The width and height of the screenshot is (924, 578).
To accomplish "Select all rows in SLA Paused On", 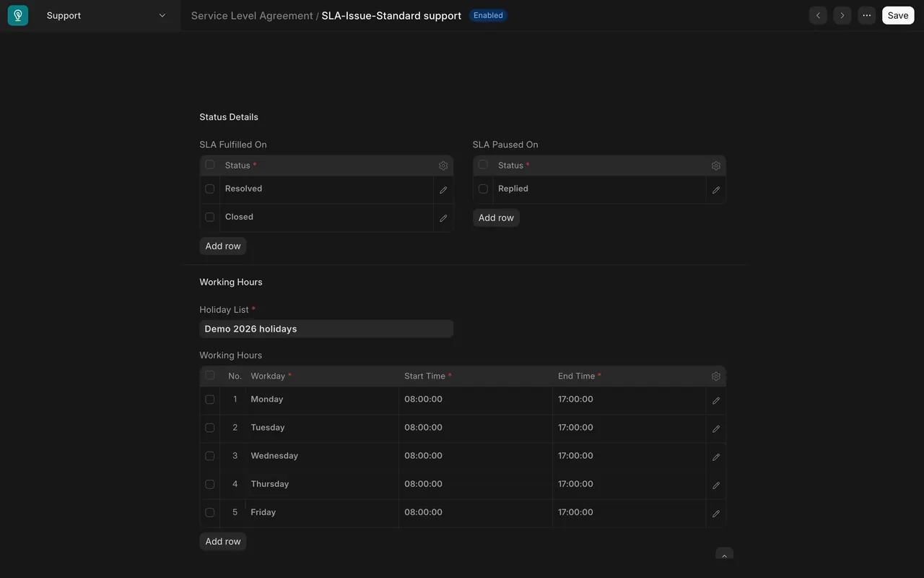I will 483,165.
